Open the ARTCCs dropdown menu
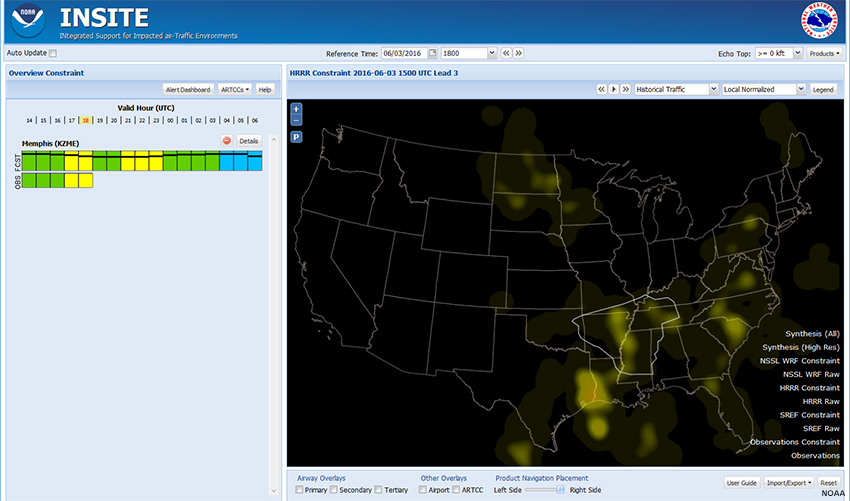Viewport: 850px width, 501px height. point(235,89)
